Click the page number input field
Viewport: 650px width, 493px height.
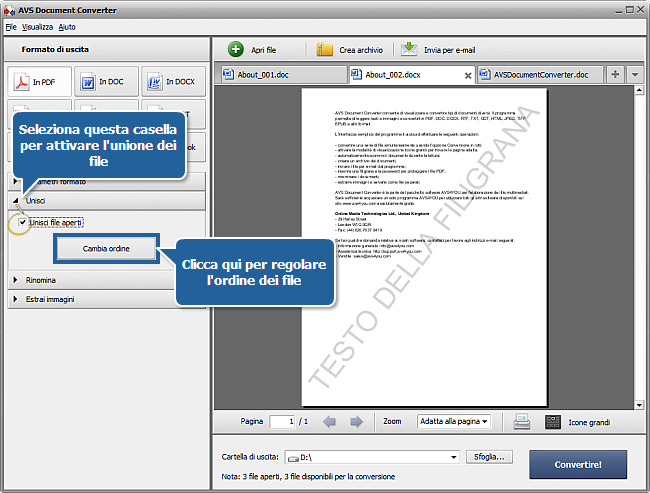coord(282,422)
